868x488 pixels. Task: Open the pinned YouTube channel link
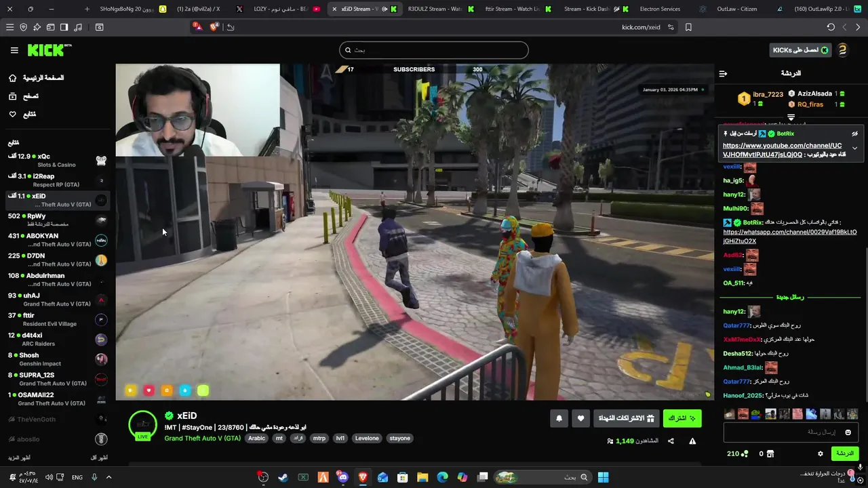pyautogui.click(x=782, y=150)
